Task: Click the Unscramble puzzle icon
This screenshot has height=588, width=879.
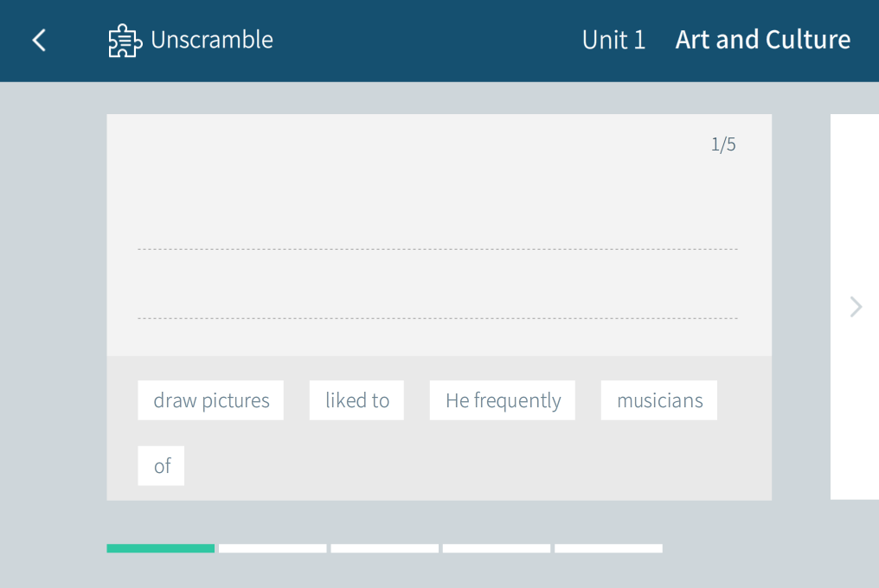Action: pos(125,41)
